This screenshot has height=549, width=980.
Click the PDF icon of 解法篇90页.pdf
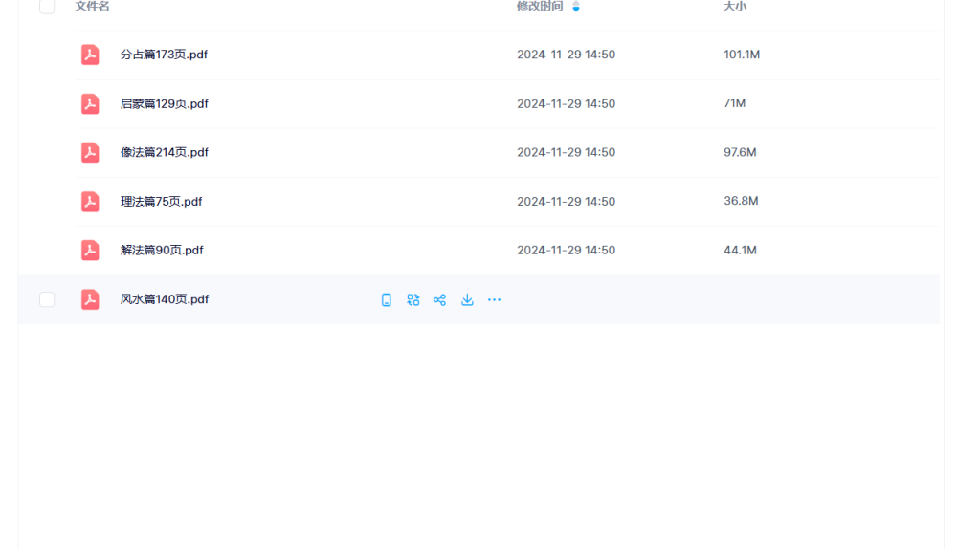pos(90,250)
